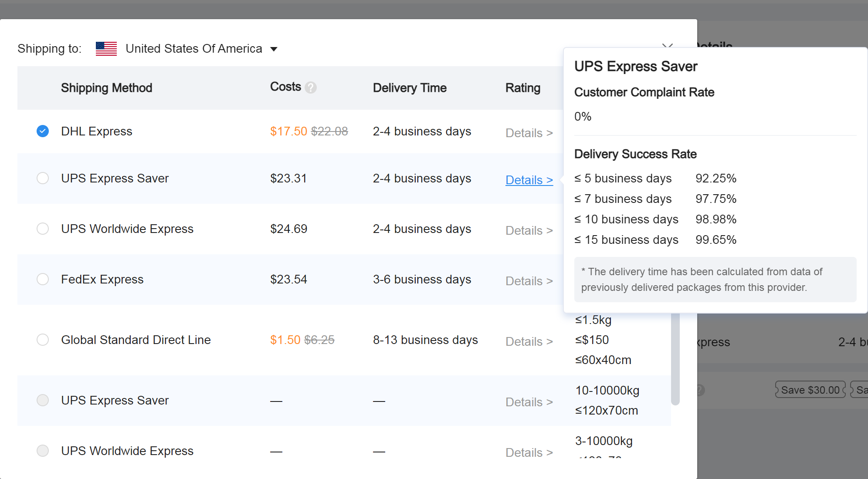868x479 pixels.
Task: Click the Delivery Time column header
Action: point(410,88)
